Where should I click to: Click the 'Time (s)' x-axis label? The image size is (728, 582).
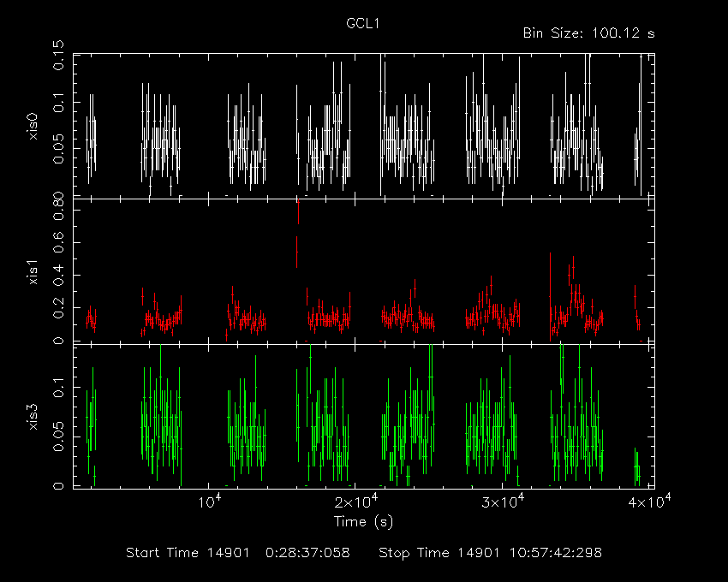[363, 522]
